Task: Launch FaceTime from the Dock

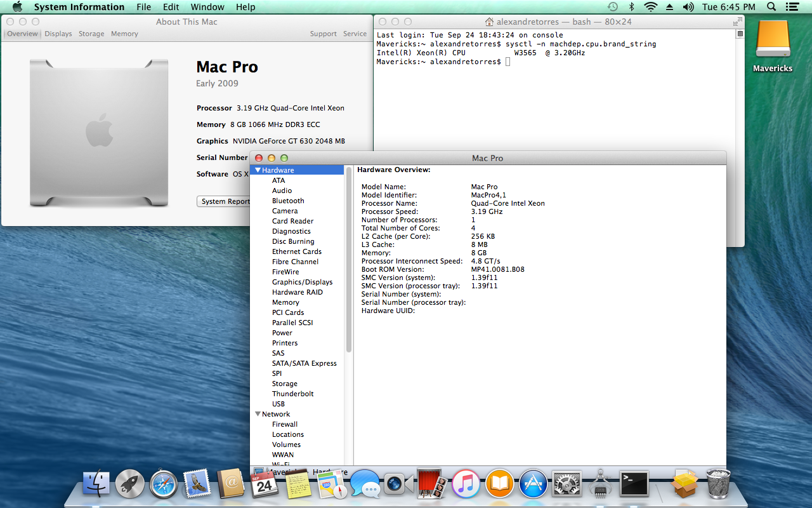Action: click(399, 485)
